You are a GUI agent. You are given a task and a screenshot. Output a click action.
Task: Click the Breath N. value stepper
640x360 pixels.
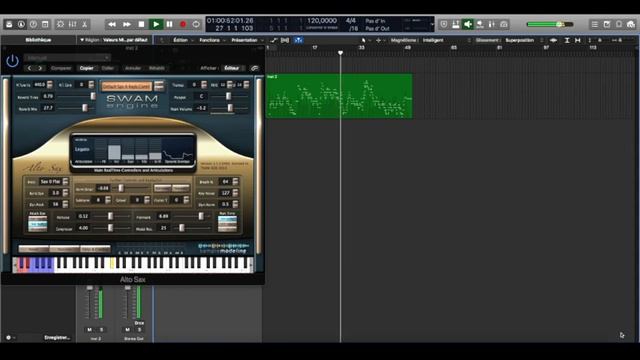[x=235, y=181]
